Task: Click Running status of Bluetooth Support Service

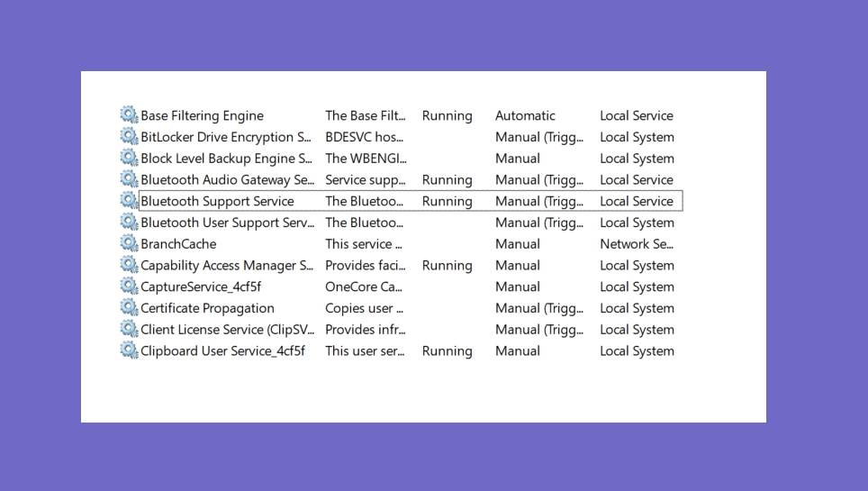Action: coord(448,201)
